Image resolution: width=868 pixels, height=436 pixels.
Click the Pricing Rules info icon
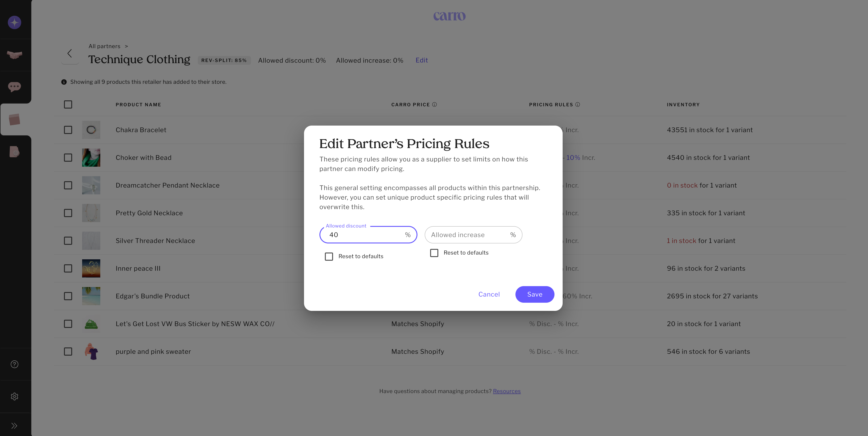tap(578, 104)
